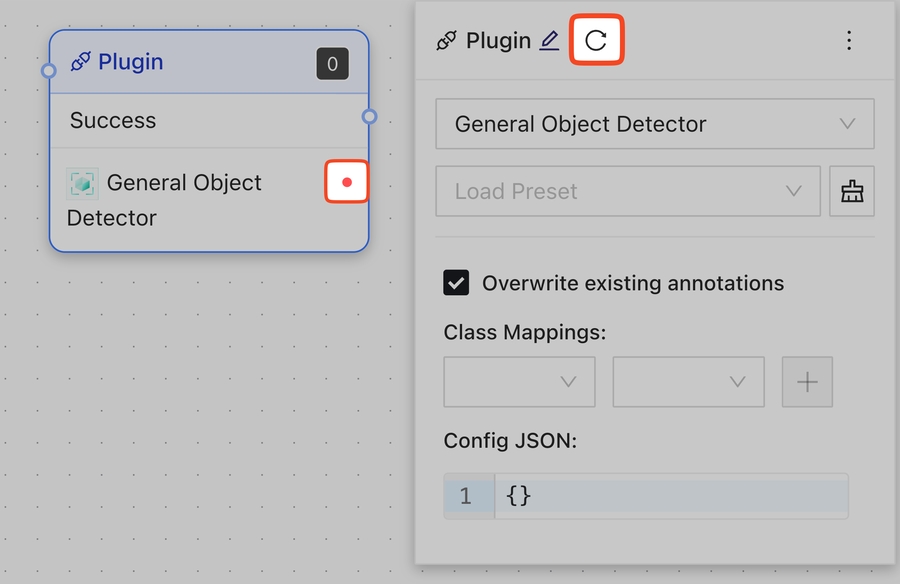Open the three-dot options menu

click(x=849, y=41)
